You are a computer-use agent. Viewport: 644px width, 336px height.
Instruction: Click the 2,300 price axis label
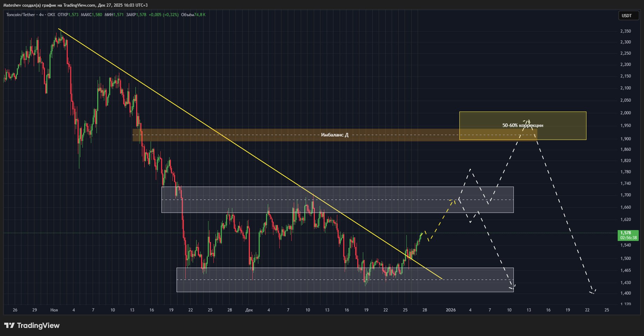[x=625, y=42]
